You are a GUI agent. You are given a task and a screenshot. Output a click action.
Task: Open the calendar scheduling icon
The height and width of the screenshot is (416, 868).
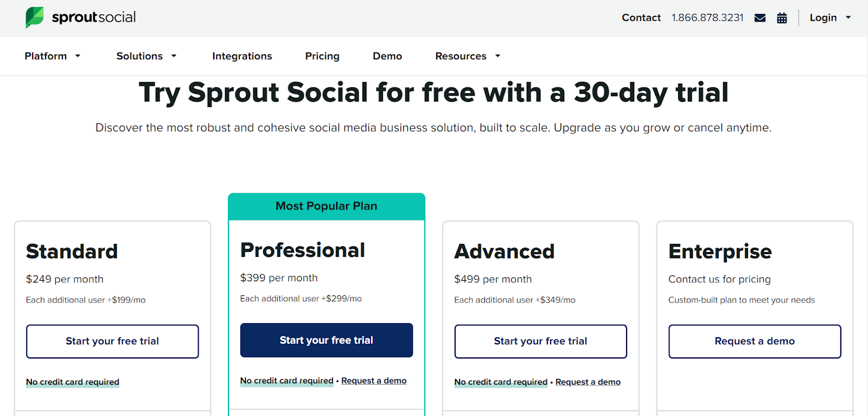(782, 18)
